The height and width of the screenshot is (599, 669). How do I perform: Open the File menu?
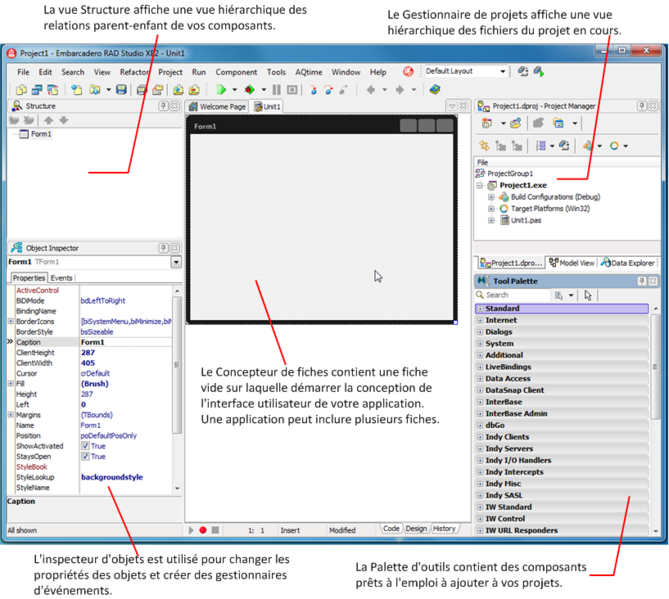23,72
